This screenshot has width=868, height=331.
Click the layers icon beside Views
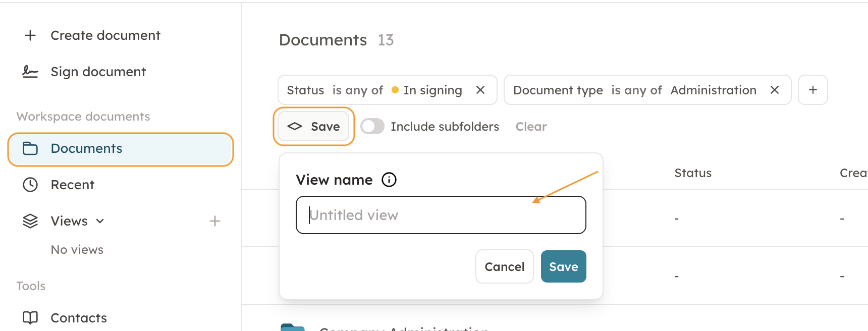tap(30, 221)
